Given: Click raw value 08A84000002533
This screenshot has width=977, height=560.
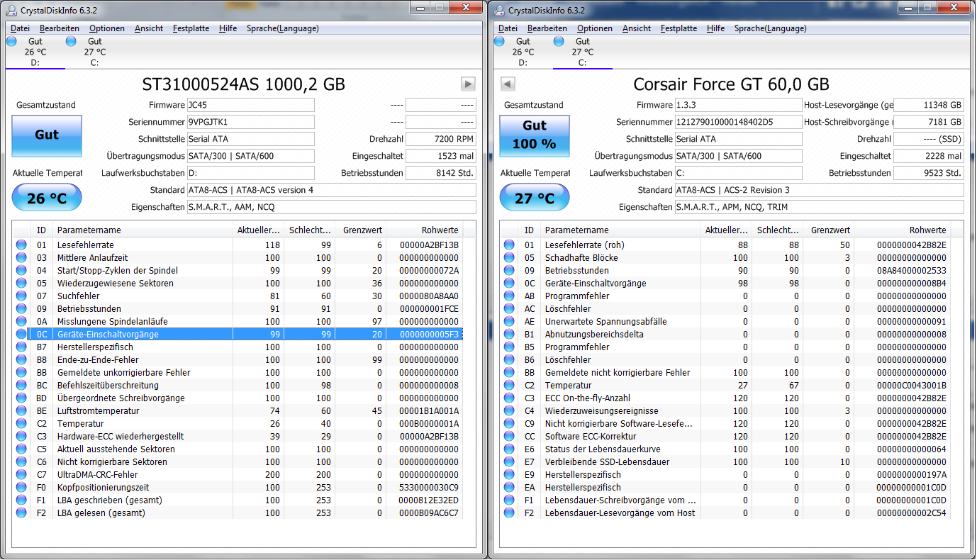Looking at the screenshot, I should pyautogui.click(x=911, y=271).
